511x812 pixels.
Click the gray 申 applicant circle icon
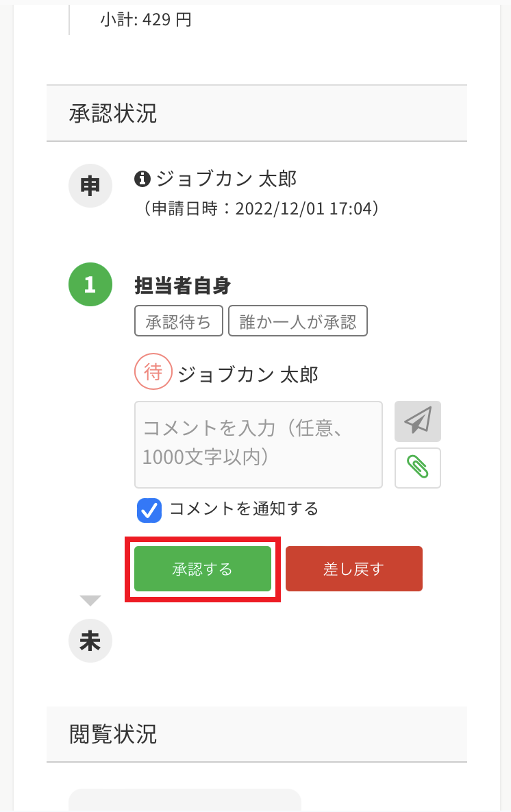90,186
